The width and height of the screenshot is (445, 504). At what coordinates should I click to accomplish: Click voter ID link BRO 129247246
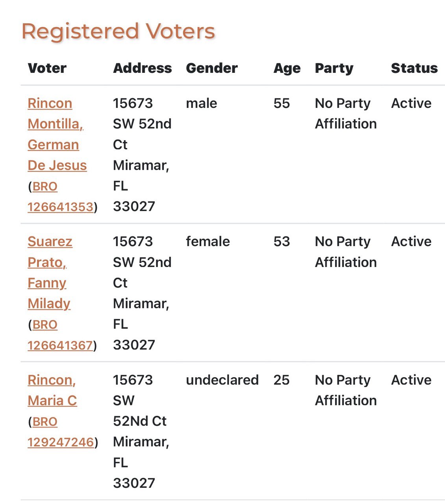61,432
